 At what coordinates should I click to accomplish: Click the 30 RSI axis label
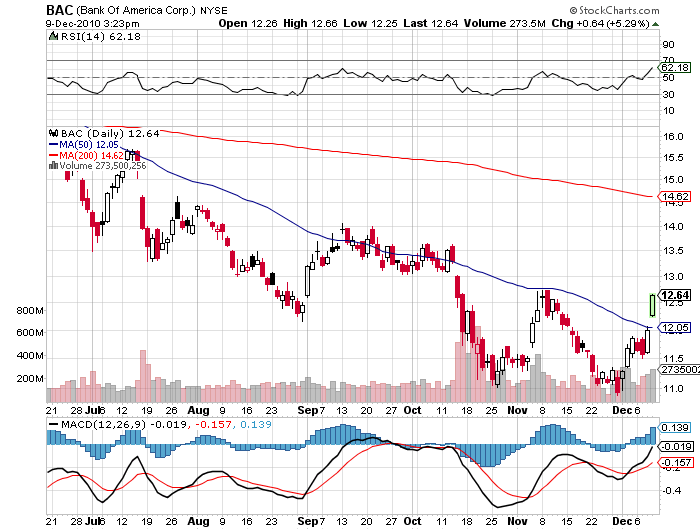tap(668, 95)
